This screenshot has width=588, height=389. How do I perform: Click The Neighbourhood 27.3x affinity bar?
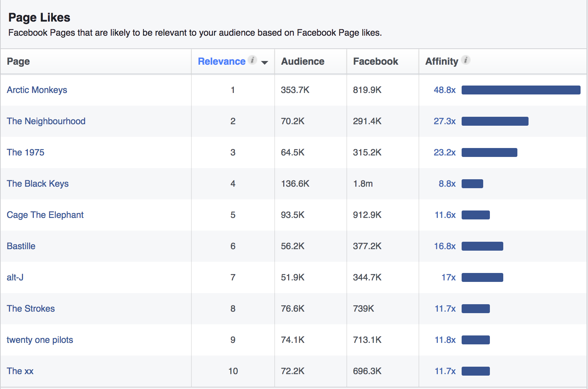(x=495, y=121)
